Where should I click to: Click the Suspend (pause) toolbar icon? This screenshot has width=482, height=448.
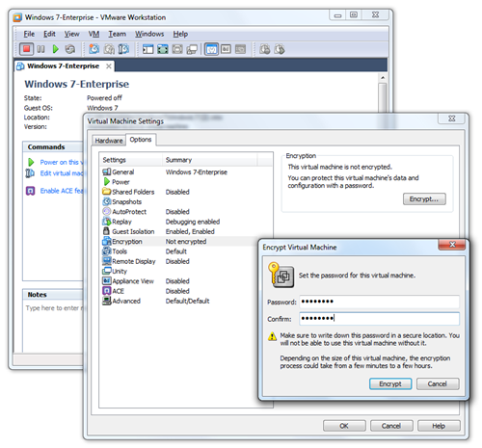pyautogui.click(x=40, y=49)
